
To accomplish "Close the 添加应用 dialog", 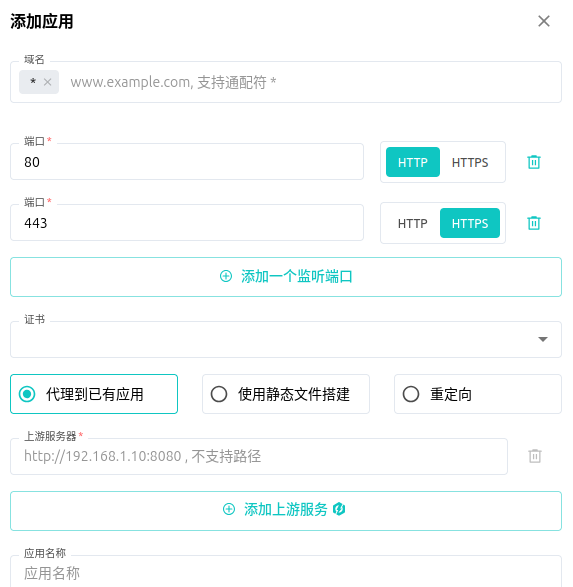I will [543, 21].
